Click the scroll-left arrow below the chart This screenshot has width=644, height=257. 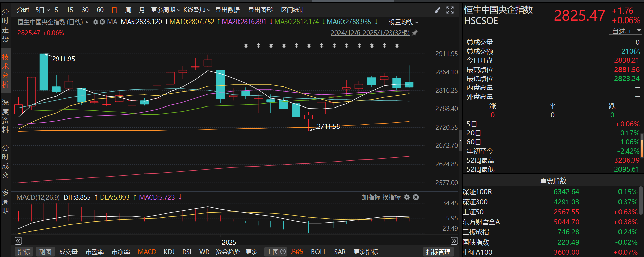18,241
